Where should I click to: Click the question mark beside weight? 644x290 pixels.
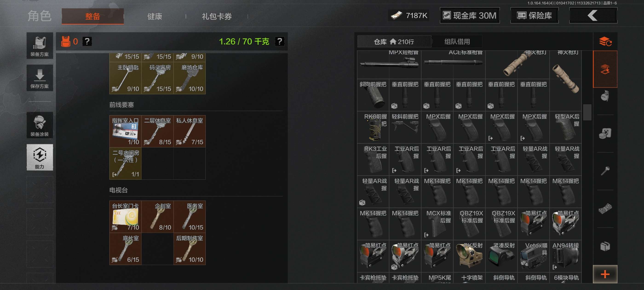tap(279, 41)
